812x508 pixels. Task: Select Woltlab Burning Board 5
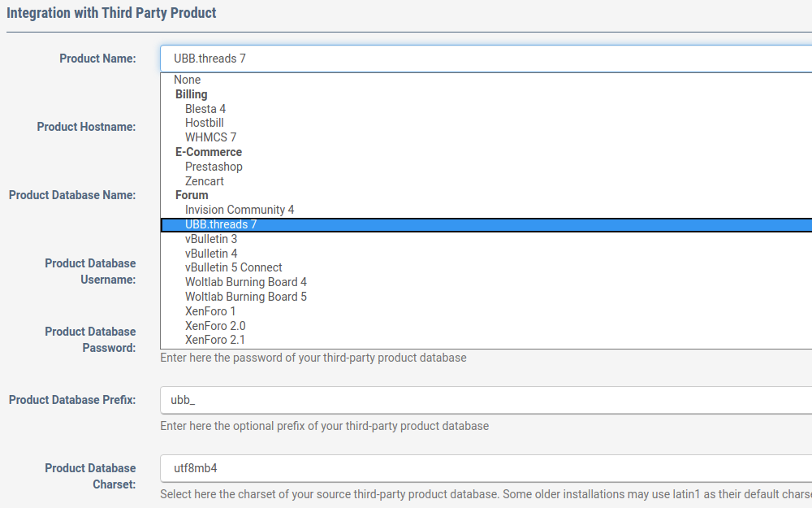(486, 297)
